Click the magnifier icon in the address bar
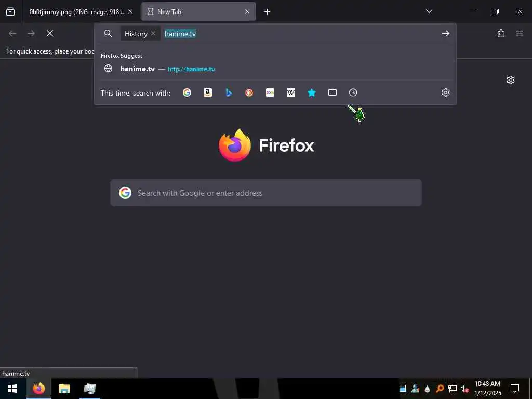 (x=108, y=33)
